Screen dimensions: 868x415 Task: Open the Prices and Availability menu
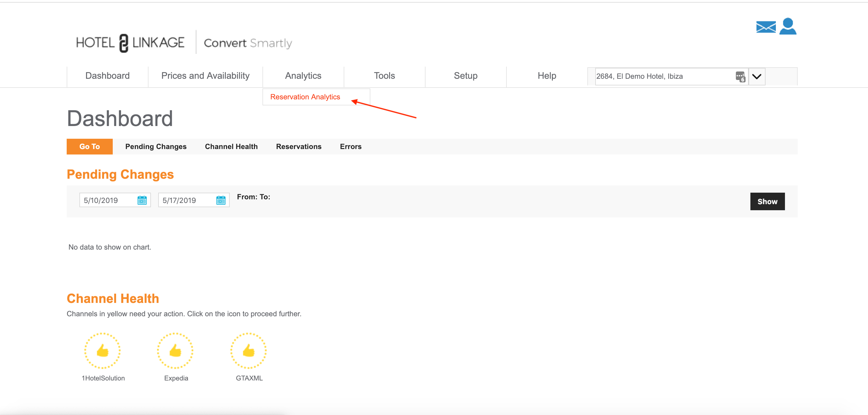pyautogui.click(x=205, y=76)
